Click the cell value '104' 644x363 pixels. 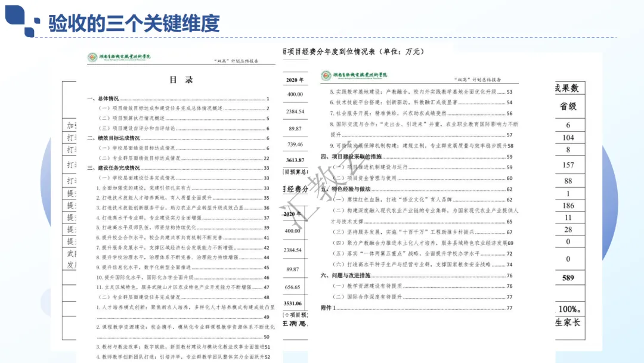click(x=568, y=138)
